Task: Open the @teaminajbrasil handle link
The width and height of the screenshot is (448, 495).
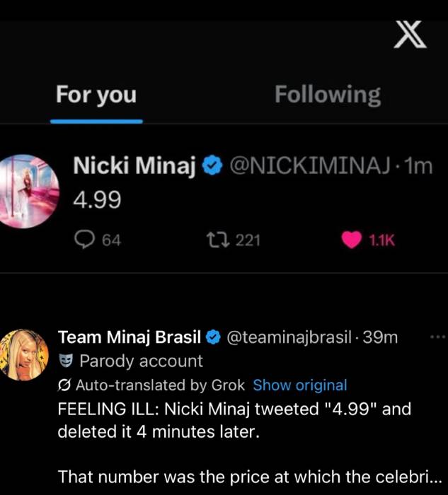Action: pos(289,337)
